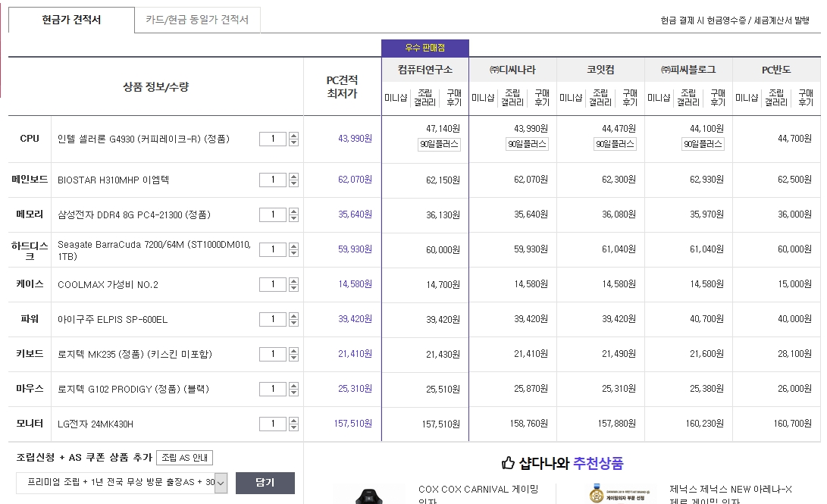
Task: Click the CPU quantity input field
Action: (273, 139)
